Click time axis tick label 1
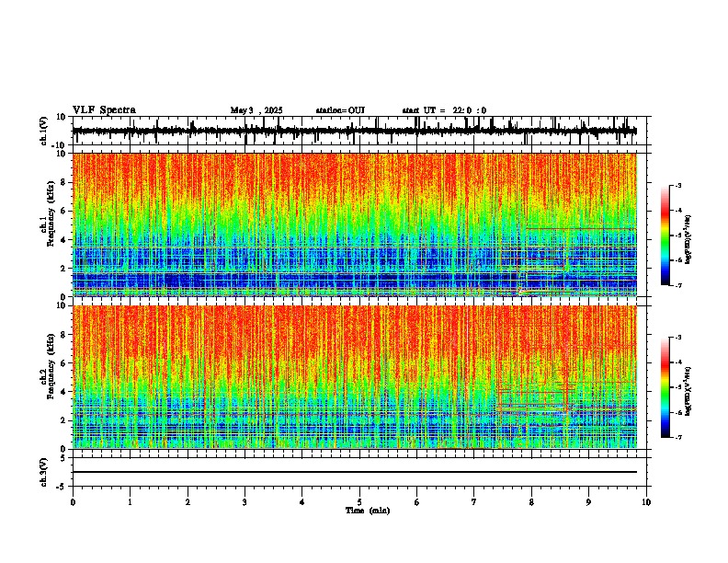The height and width of the screenshot is (563, 728). tap(130, 502)
